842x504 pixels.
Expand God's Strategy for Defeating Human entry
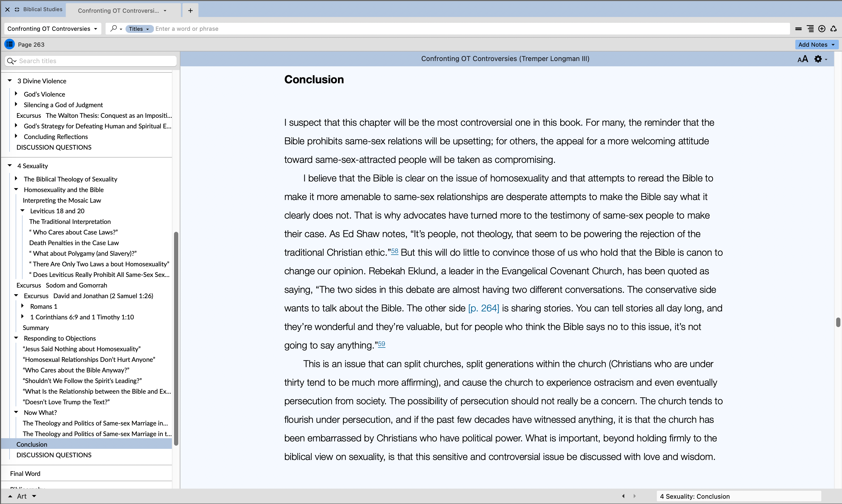[x=16, y=125]
